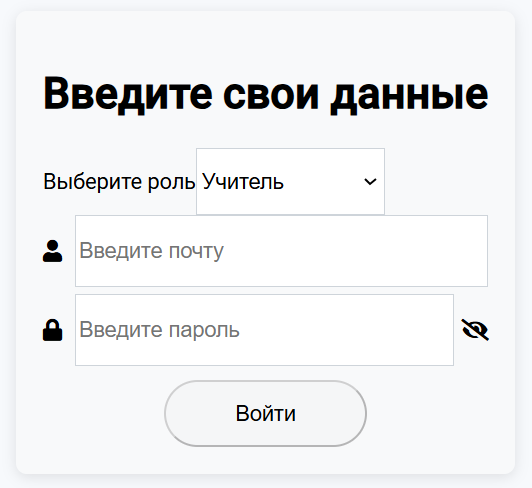Screen dimensions: 532x488
Task: Click the blank area right of role dropdown
Action: [x=436, y=182]
